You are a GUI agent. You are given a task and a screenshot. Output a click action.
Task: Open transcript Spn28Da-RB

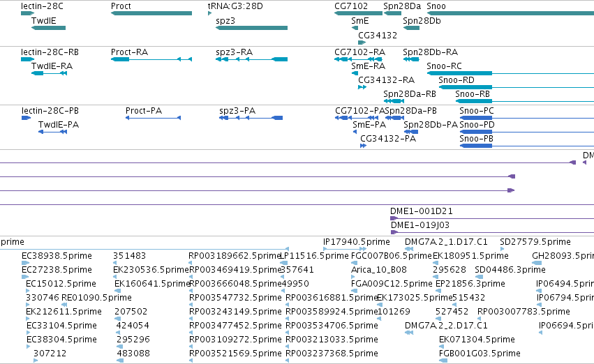pyautogui.click(x=410, y=94)
